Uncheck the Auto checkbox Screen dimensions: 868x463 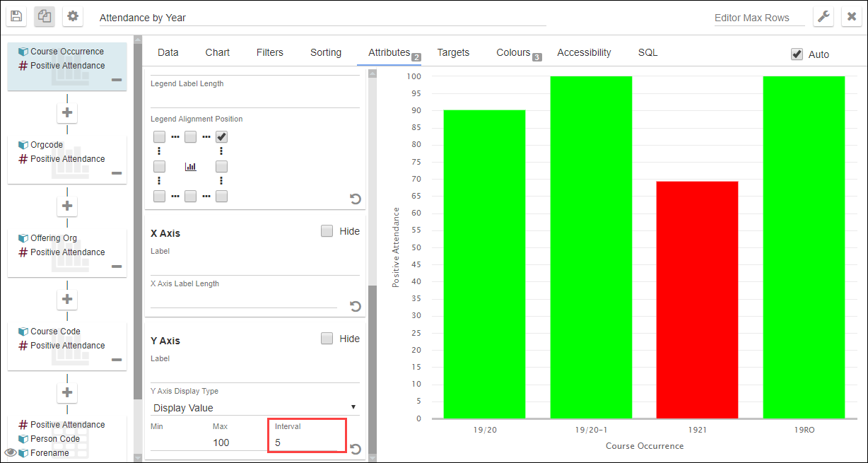point(797,53)
